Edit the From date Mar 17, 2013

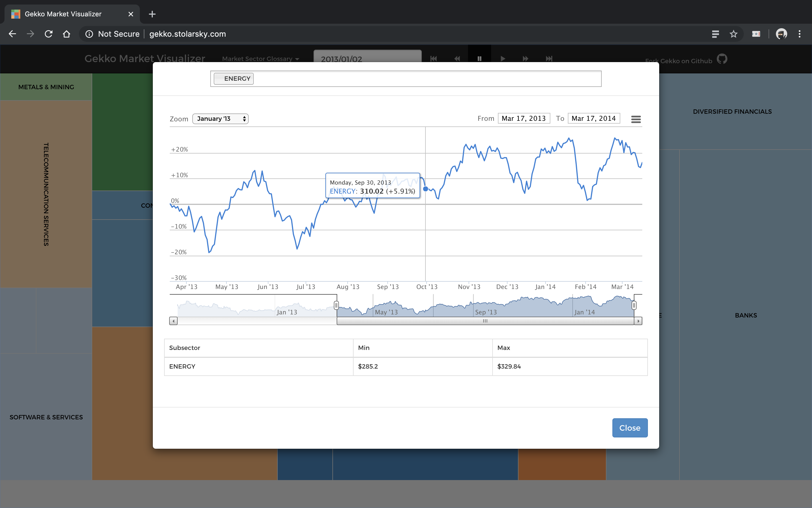tap(524, 118)
